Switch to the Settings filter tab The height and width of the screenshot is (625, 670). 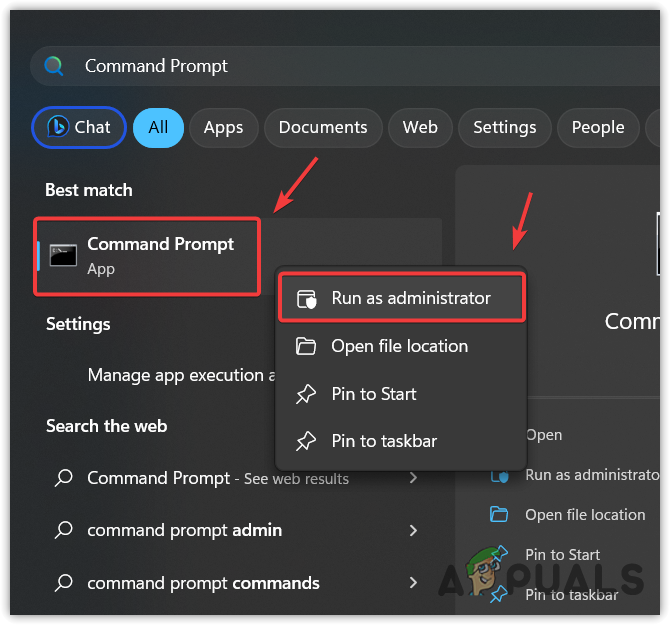(505, 127)
